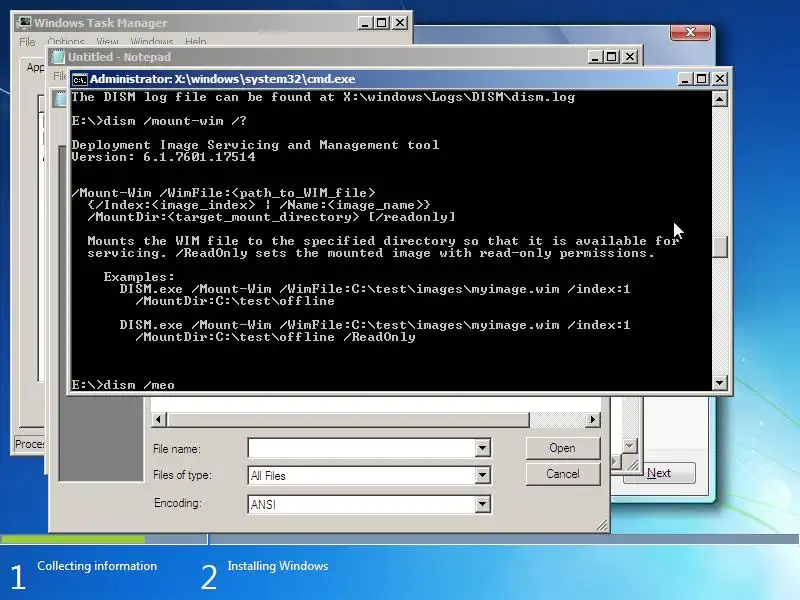Click cmd scrollbar up arrow
This screenshot has height=600, width=800.
[x=719, y=99]
